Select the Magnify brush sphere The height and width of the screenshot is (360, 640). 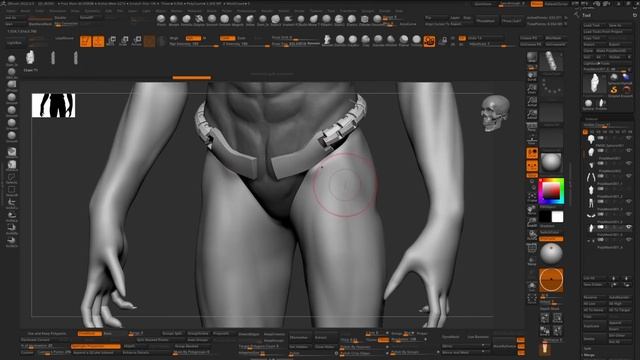click(238, 20)
